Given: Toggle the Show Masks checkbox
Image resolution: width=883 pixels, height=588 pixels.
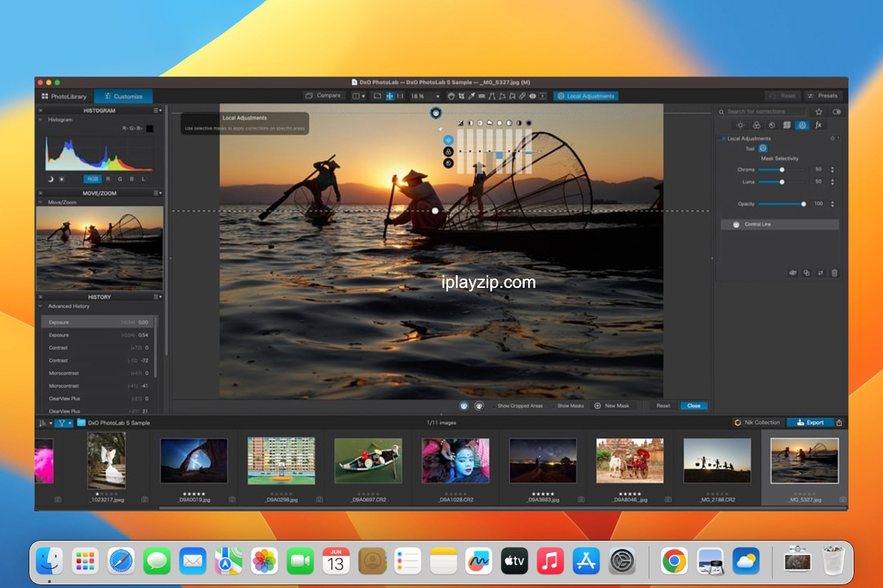Looking at the screenshot, I should pos(553,406).
